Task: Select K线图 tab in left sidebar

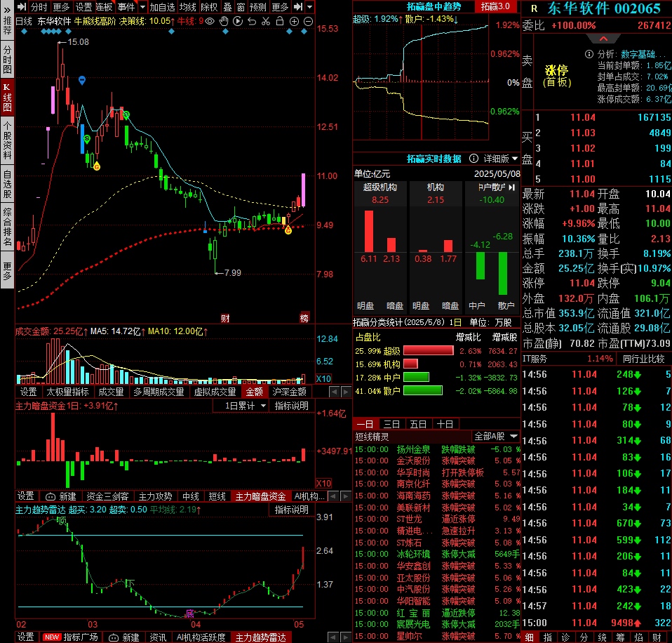Action: click(x=7, y=98)
